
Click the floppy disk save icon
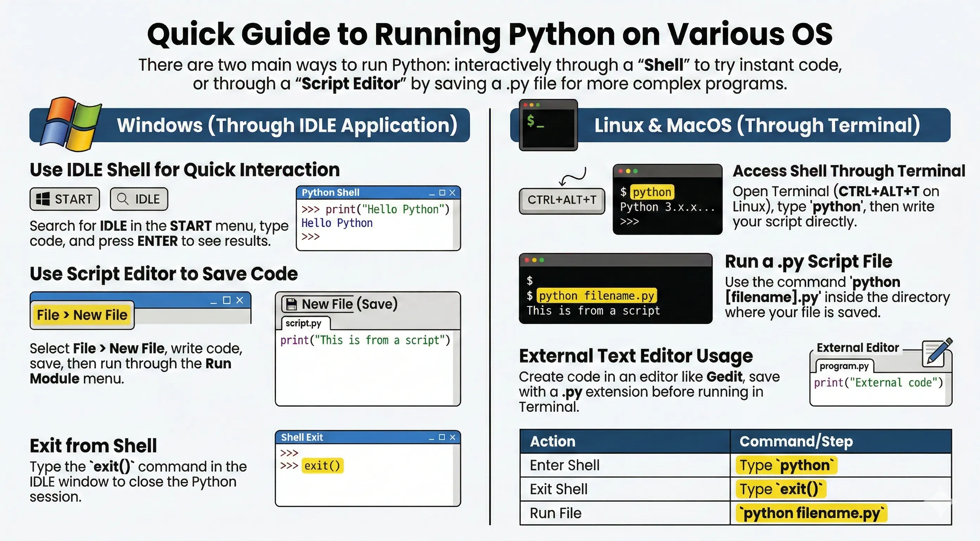tap(291, 304)
